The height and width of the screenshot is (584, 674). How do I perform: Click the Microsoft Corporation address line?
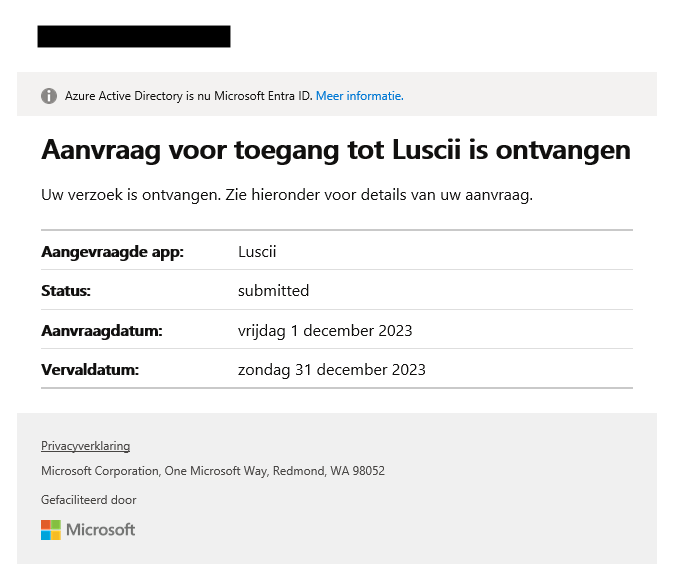tap(213, 471)
